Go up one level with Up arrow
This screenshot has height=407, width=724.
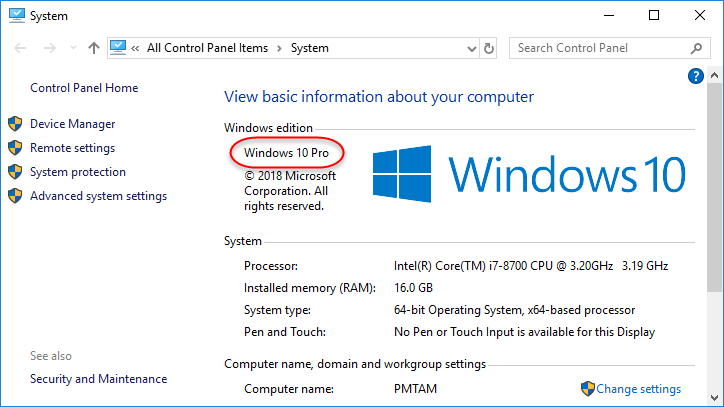pyautogui.click(x=93, y=48)
